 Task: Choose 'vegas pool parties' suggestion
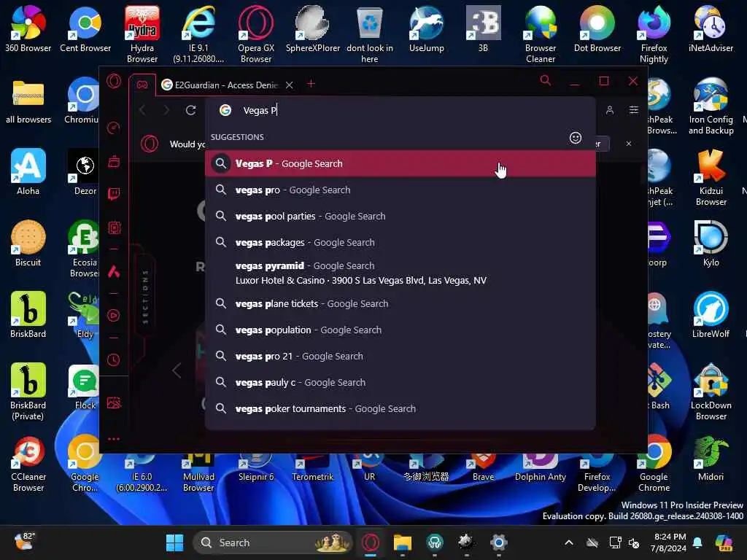[x=400, y=216]
